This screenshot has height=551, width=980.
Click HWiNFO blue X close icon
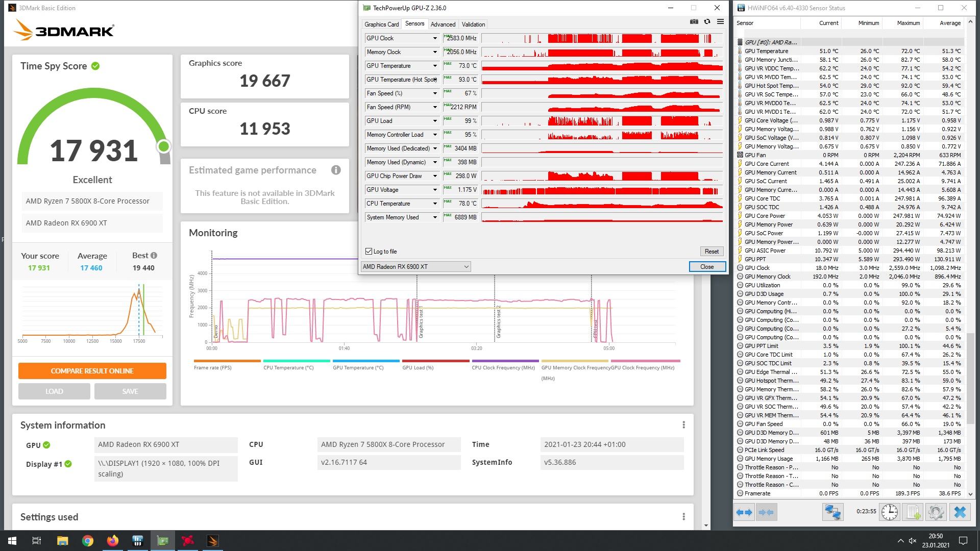click(x=960, y=512)
